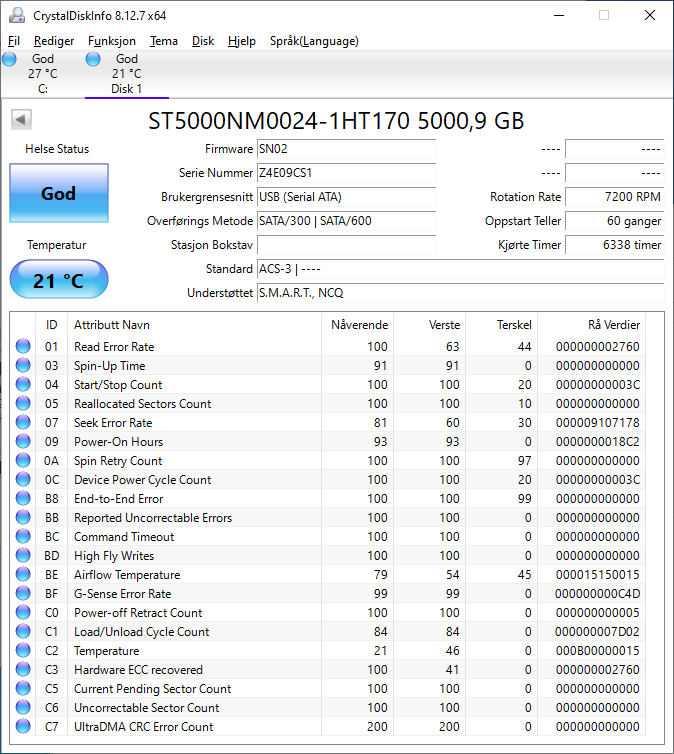Click the Rå Verdier column header
Screen dimensions: 674x754
(614, 325)
